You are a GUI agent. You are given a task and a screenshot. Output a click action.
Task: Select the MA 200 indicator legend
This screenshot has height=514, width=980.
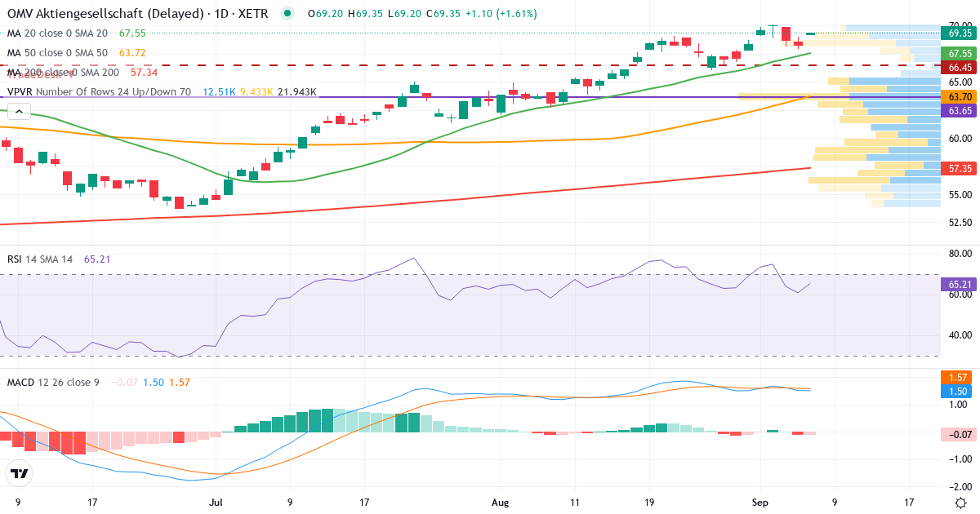coord(63,72)
